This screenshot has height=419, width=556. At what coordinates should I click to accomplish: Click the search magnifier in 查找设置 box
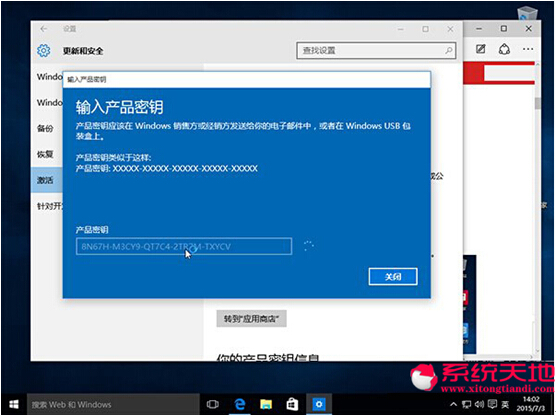click(x=449, y=50)
